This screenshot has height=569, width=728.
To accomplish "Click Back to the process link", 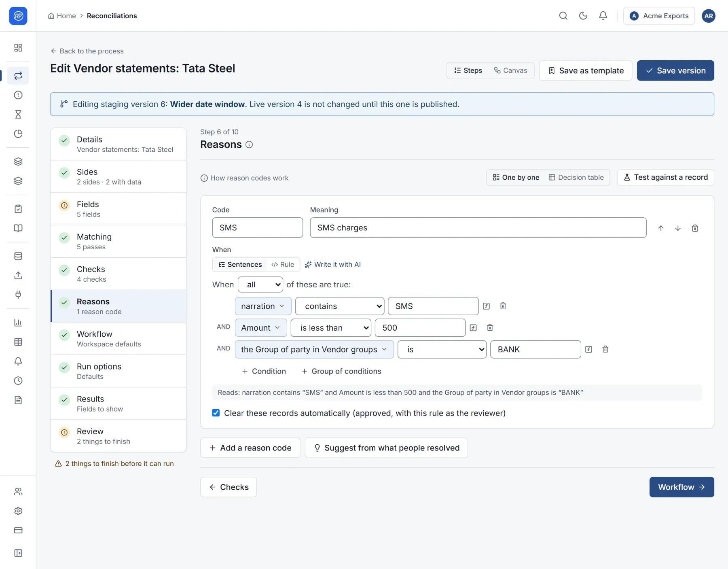I will coord(87,51).
